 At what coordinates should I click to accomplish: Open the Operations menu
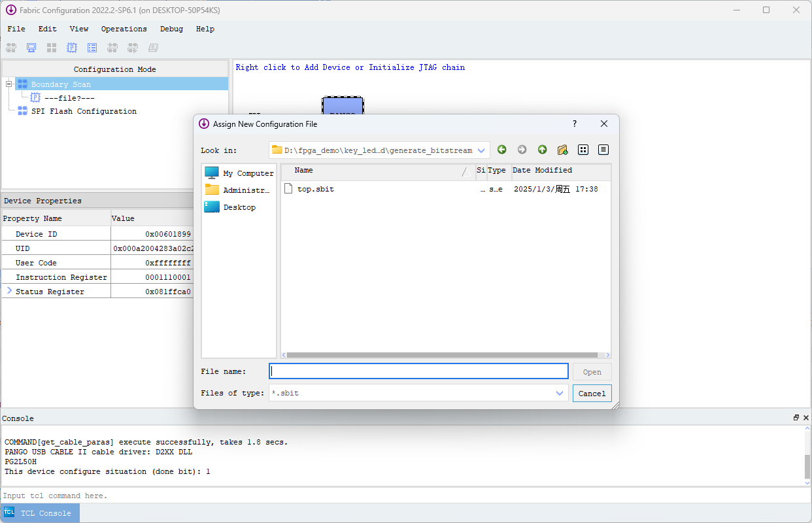click(124, 29)
